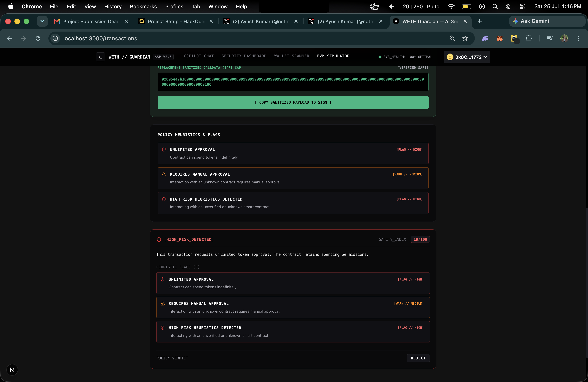This screenshot has width=588, height=382.
Task: Open the purple ghost wallet extension
Action: (485, 38)
